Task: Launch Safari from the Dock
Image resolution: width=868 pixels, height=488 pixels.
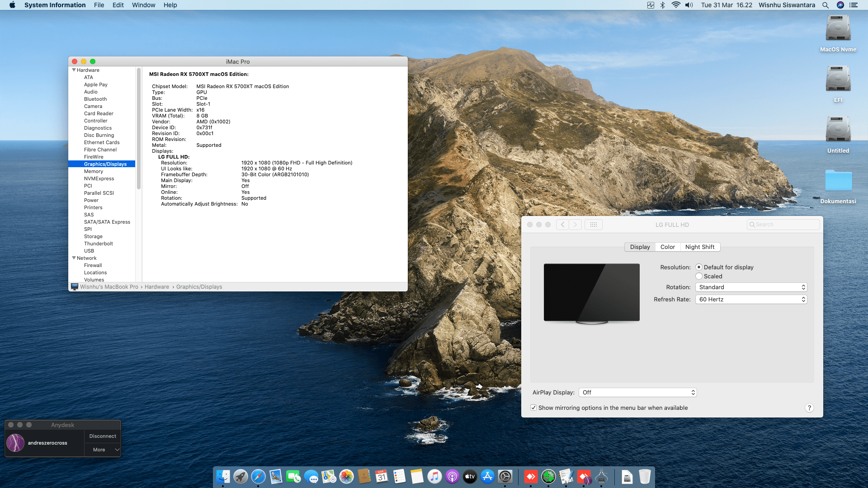Action: coord(258,476)
